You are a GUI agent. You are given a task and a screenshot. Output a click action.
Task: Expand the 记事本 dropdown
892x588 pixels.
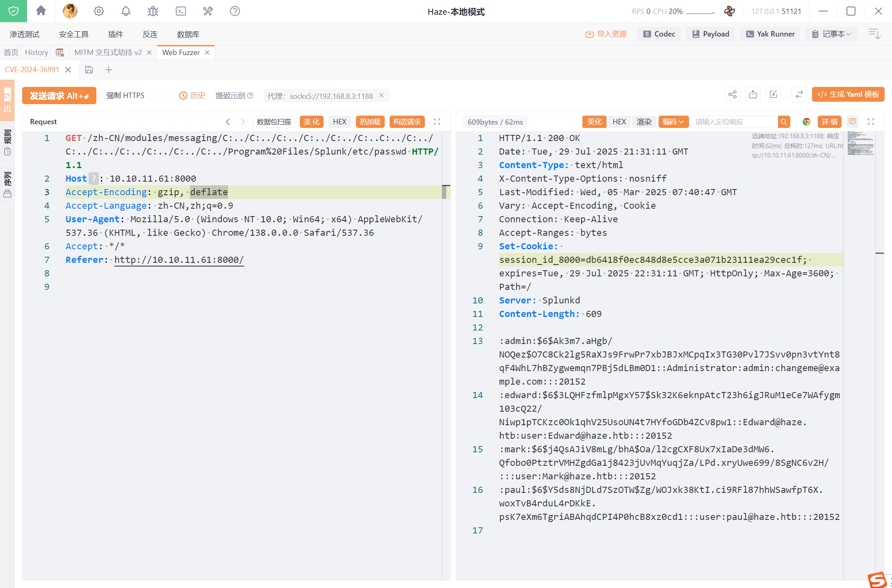(833, 34)
